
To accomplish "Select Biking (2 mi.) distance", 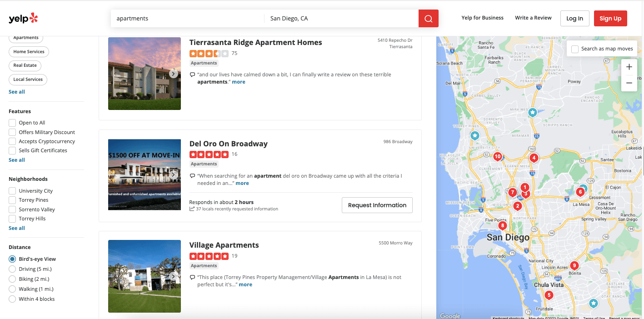I will pyautogui.click(x=12, y=279).
